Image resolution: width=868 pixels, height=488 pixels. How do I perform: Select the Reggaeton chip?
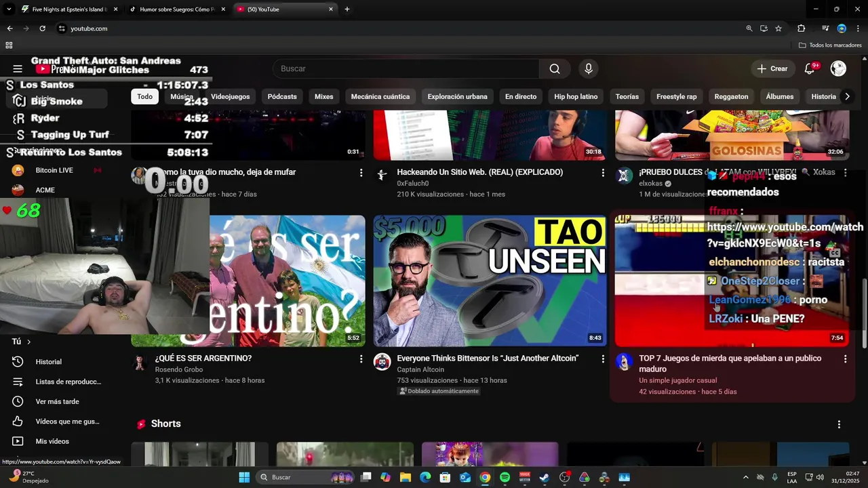click(732, 96)
